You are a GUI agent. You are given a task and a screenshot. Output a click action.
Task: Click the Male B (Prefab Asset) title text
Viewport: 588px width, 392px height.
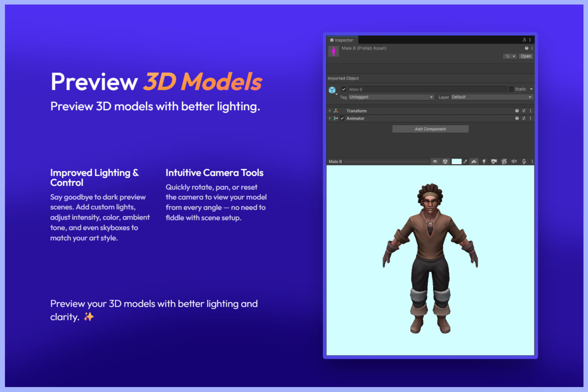(x=364, y=48)
